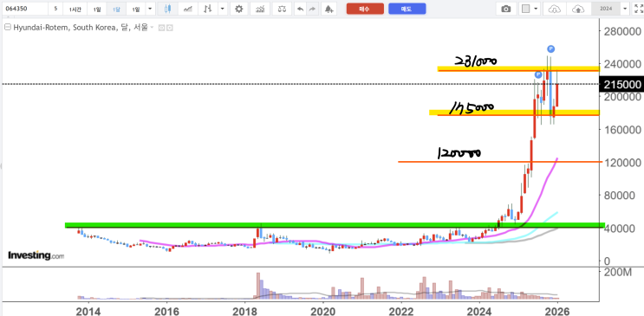644x316 pixels.
Task: Switch to the area chart type icon
Action: pyautogui.click(x=188, y=9)
